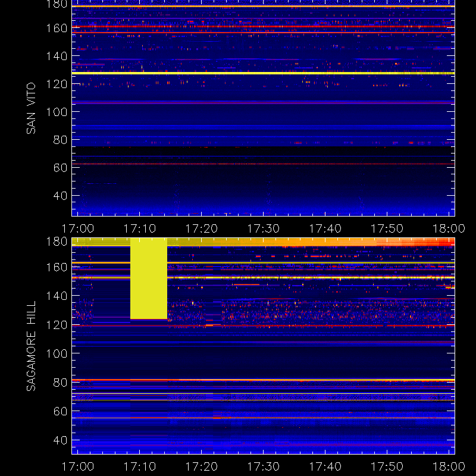476x476 pixels.
Task: Click the 17:20 label under Sagamore Hill plot
Action: tap(202, 466)
